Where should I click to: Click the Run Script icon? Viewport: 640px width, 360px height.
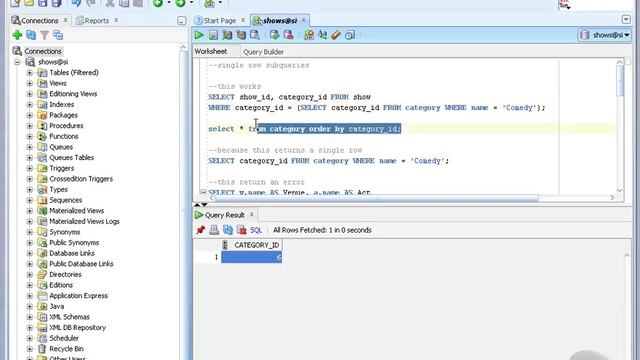coord(213,35)
